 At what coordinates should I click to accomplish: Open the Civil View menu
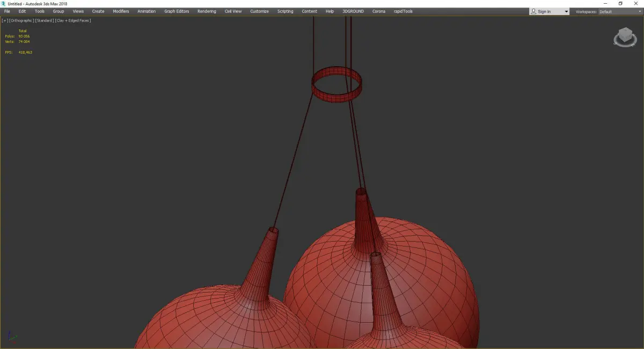point(233,11)
